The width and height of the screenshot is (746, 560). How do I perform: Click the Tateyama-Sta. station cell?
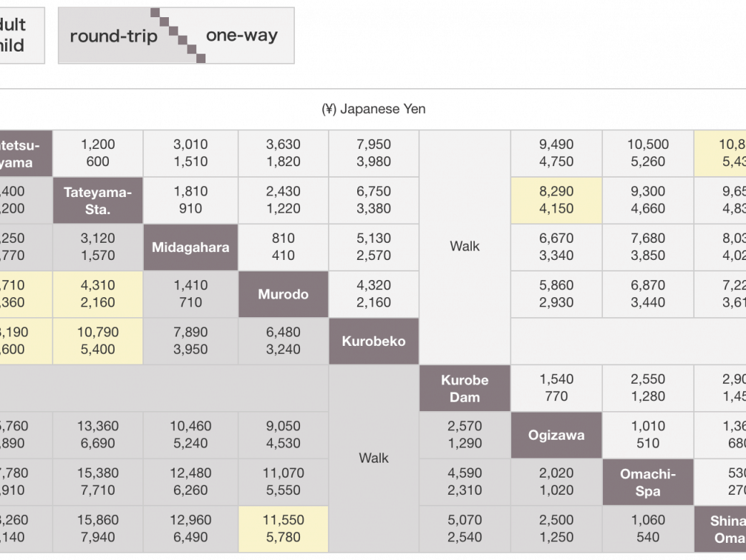pos(98,201)
